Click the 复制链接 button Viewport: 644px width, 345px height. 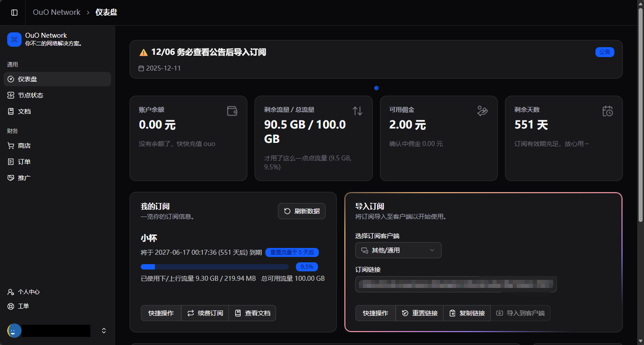(x=467, y=313)
